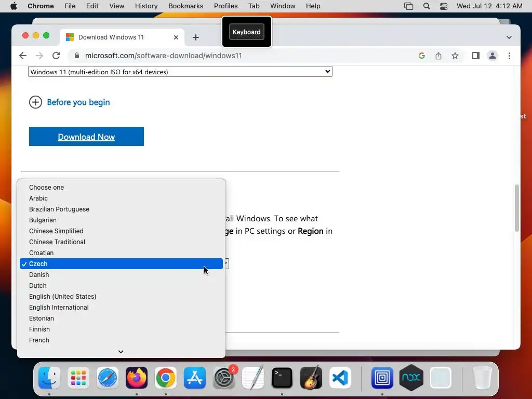Click the page vertical scrollbar thumb

[x=517, y=208]
